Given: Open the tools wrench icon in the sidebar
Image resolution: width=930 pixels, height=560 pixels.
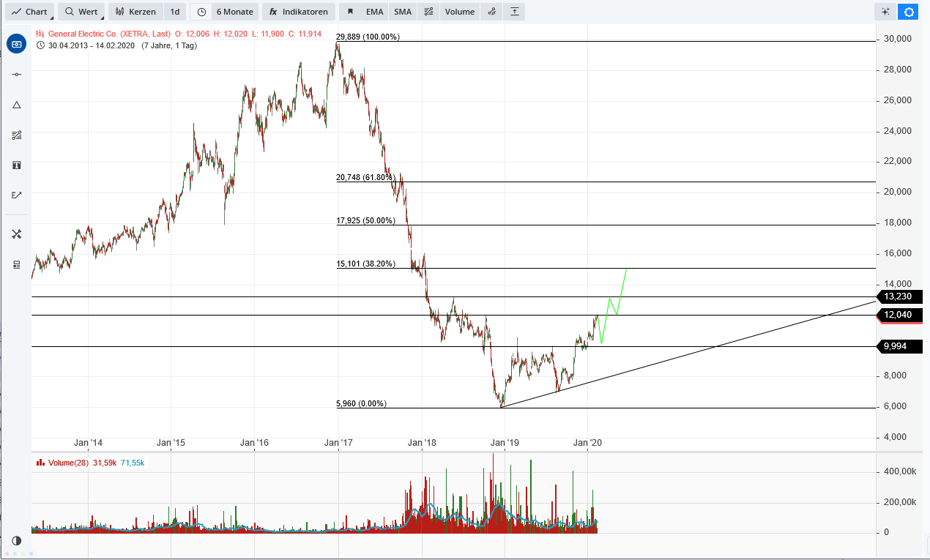Looking at the screenshot, I should tap(16, 234).
